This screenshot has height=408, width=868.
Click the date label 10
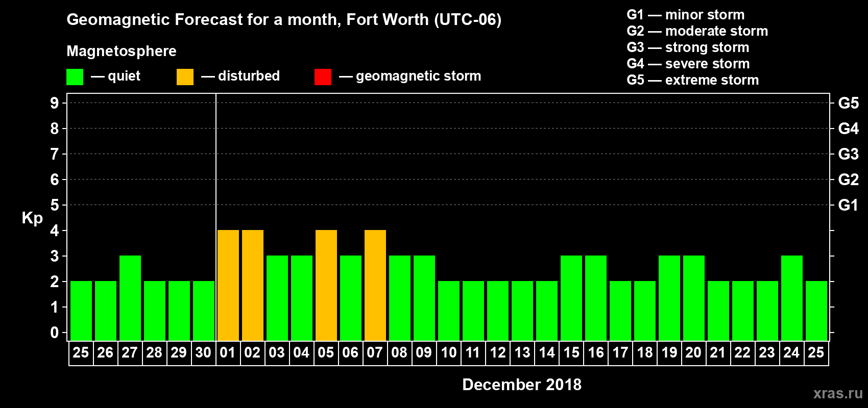448,352
